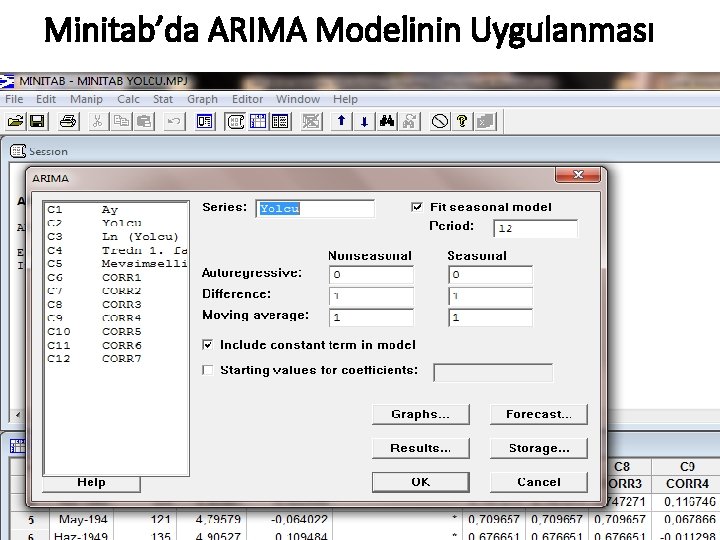
Task: Click the Series input field
Action: [315, 208]
